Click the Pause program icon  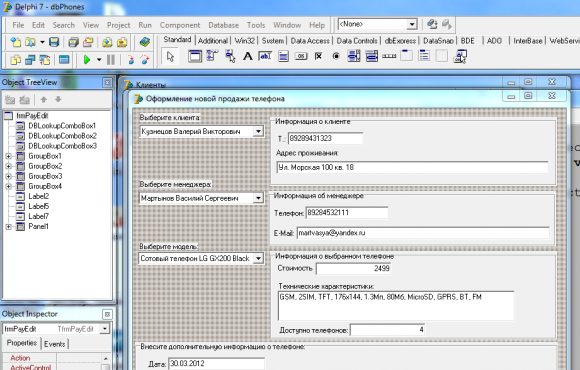point(111,60)
